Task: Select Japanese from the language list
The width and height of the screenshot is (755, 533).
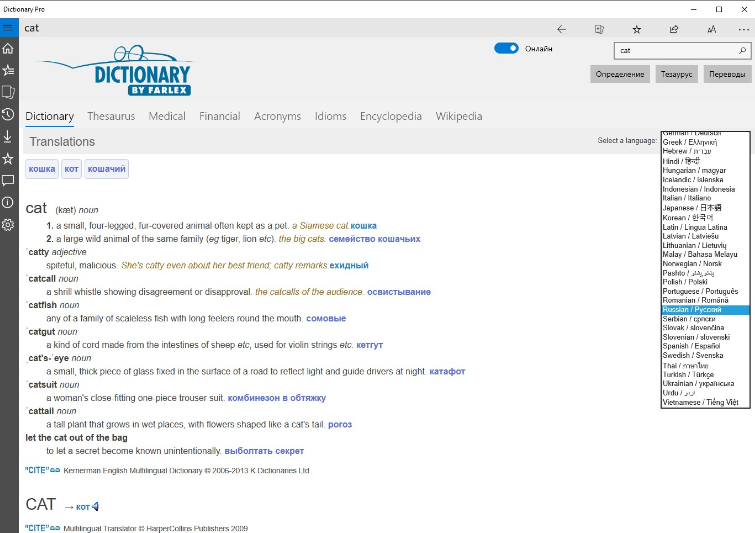Action: (x=692, y=208)
